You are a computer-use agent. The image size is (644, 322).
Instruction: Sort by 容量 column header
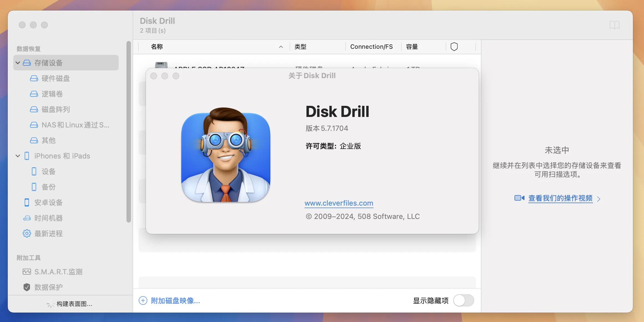point(412,47)
